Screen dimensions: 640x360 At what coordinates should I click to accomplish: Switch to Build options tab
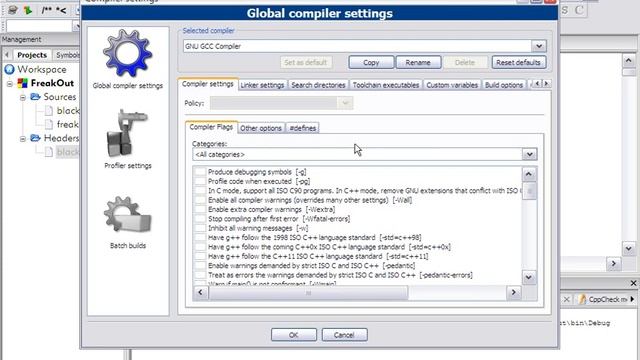[504, 85]
